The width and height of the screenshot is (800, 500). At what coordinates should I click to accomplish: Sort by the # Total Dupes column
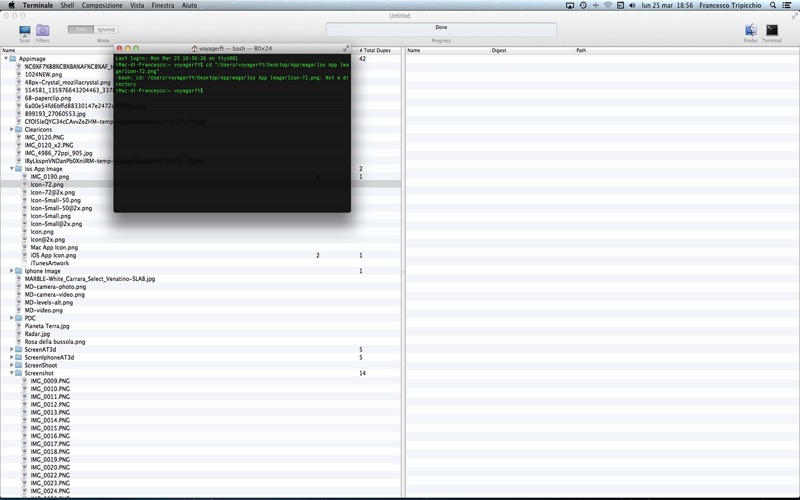point(379,51)
